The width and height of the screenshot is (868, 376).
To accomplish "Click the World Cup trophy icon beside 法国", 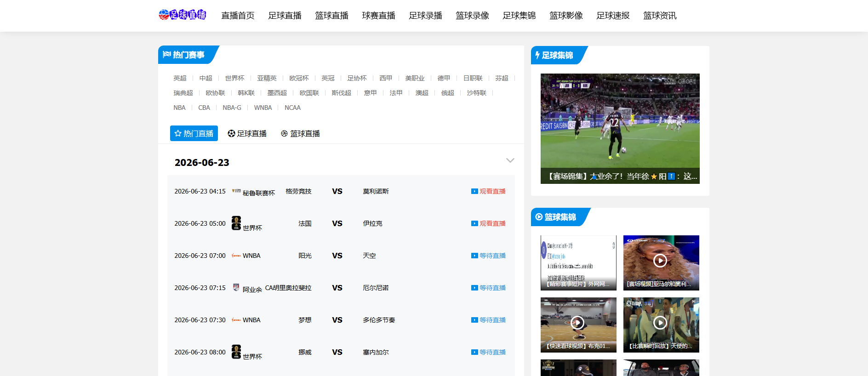I will 236,223.
